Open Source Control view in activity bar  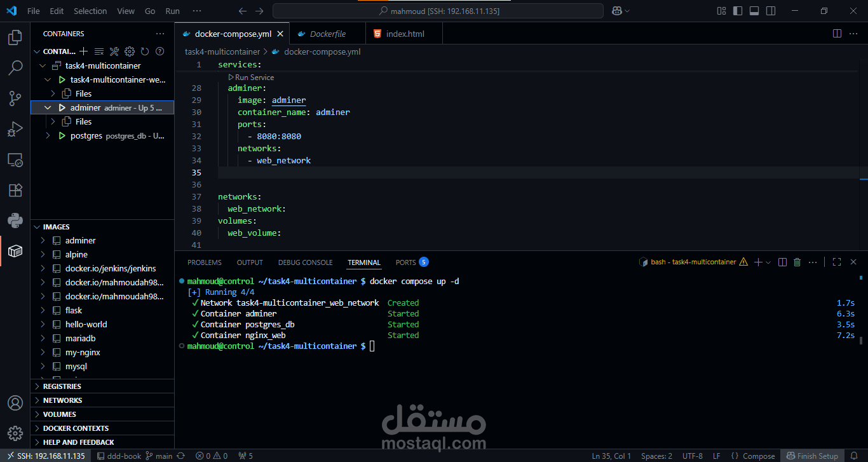(15, 99)
